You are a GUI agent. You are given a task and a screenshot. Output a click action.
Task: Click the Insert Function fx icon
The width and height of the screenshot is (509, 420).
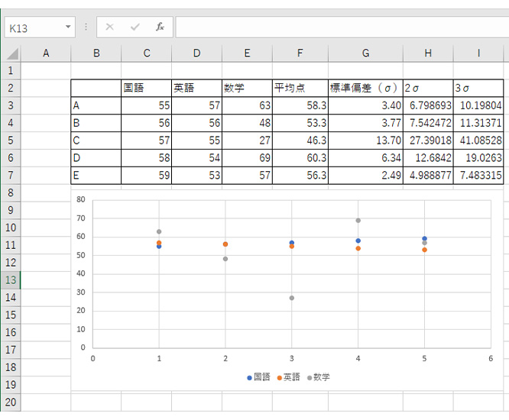[160, 27]
